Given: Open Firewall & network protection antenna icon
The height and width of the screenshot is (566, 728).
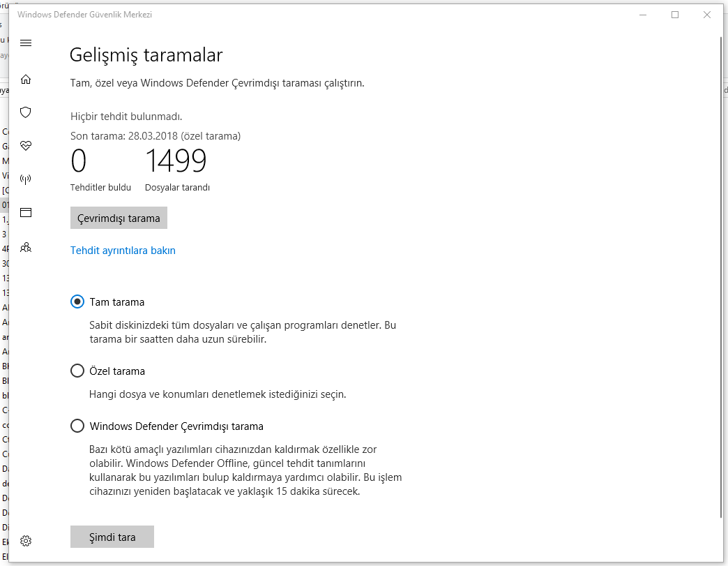Looking at the screenshot, I should tap(26, 179).
